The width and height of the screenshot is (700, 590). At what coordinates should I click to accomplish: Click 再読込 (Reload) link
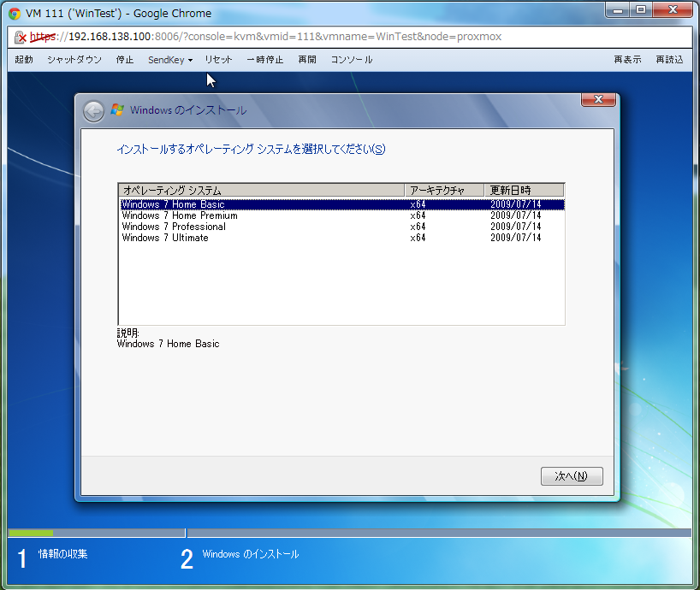click(x=669, y=60)
